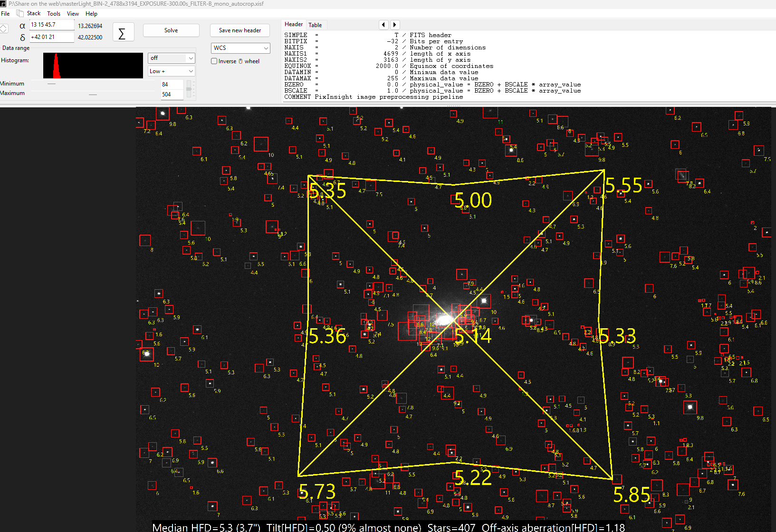The height and width of the screenshot is (532, 776).
Task: Click the red histogram display
Action: [x=93, y=66]
